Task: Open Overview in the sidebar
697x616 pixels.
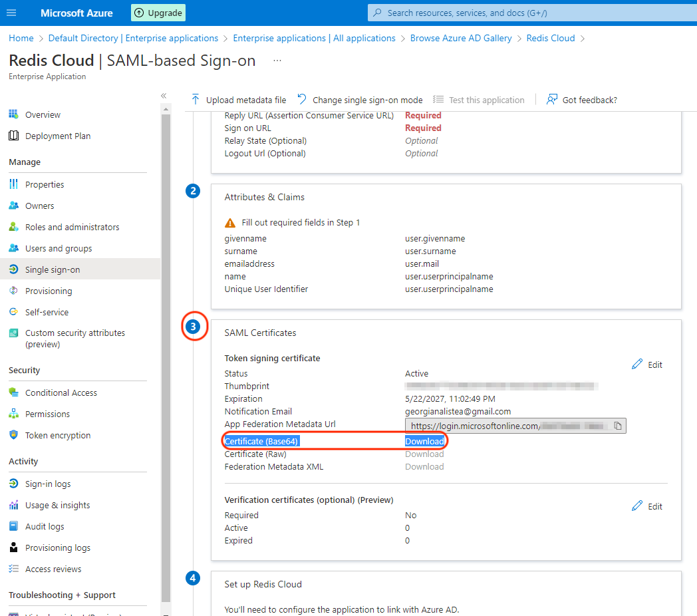Action: click(43, 114)
